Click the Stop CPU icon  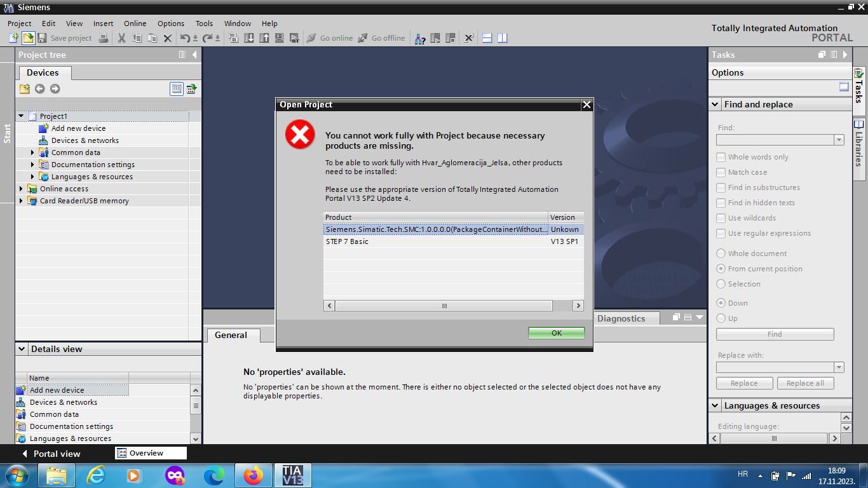pos(451,38)
